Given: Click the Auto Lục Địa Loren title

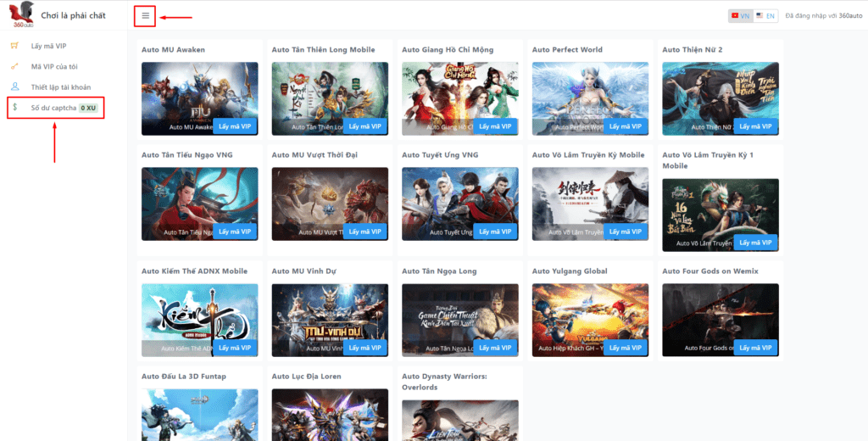Looking at the screenshot, I should tap(306, 377).
